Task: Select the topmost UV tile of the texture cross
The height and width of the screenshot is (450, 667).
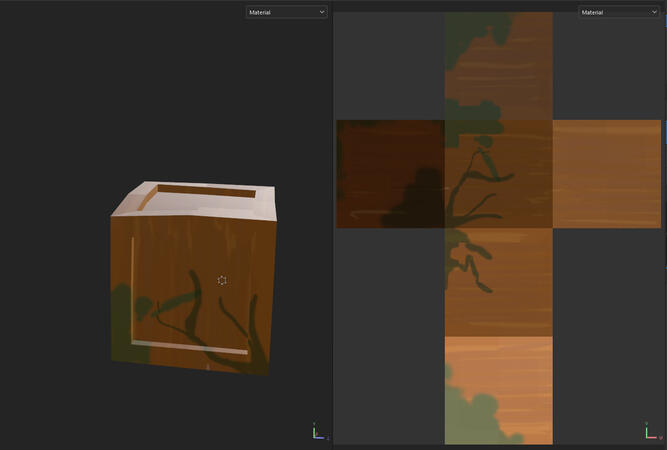Action: (498, 65)
